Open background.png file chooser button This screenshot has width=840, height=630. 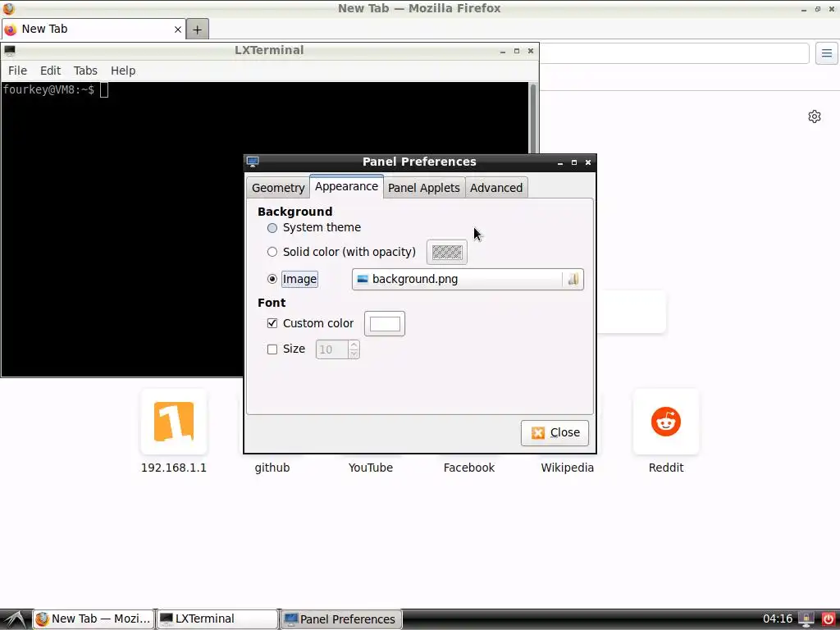pyautogui.click(x=467, y=279)
